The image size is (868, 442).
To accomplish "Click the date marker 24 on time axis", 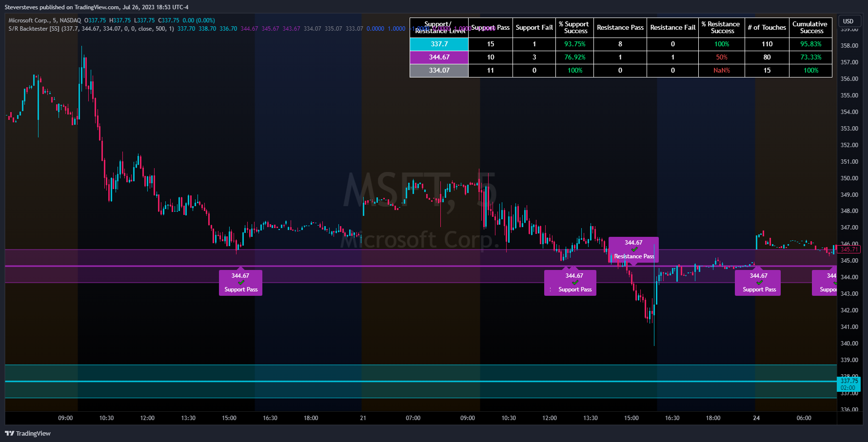I will tap(756, 418).
